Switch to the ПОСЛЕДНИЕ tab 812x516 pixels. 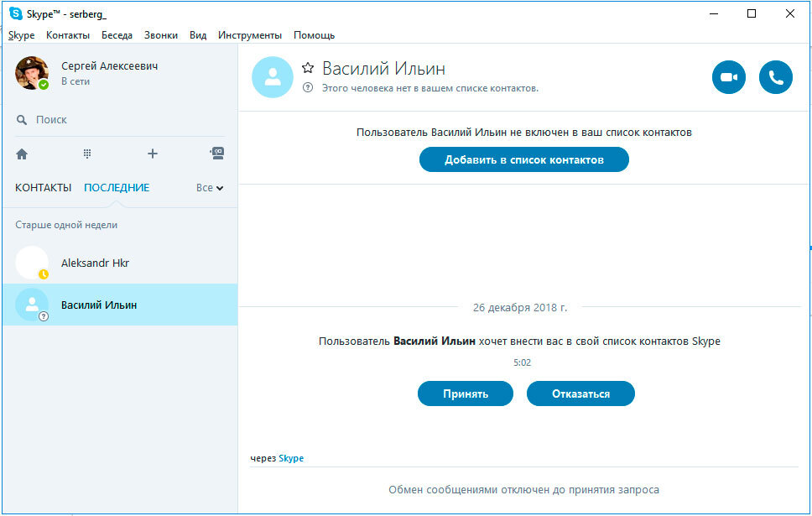117,188
